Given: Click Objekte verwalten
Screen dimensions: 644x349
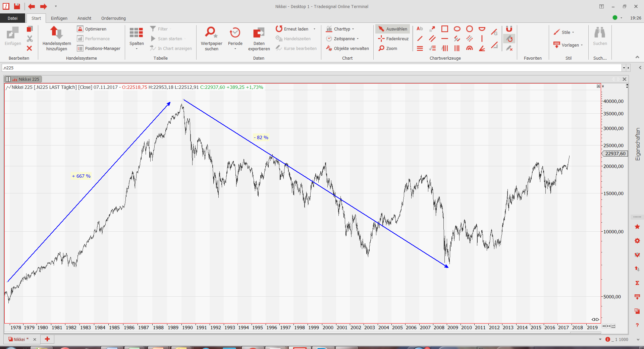Looking at the screenshot, I should pos(347,48).
